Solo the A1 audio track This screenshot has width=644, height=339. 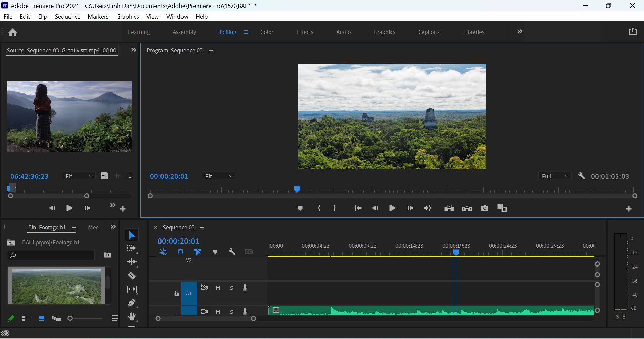click(232, 288)
